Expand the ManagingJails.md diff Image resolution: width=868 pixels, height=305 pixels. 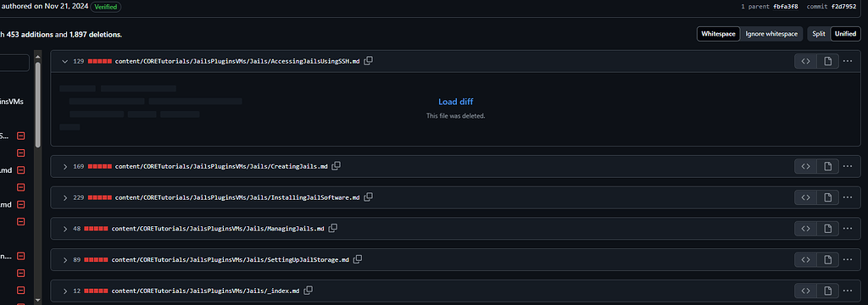tap(64, 229)
